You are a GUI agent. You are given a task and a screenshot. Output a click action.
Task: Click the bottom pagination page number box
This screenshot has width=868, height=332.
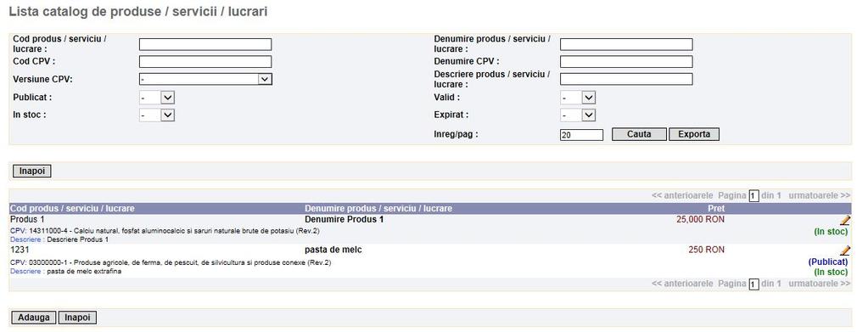point(753,284)
